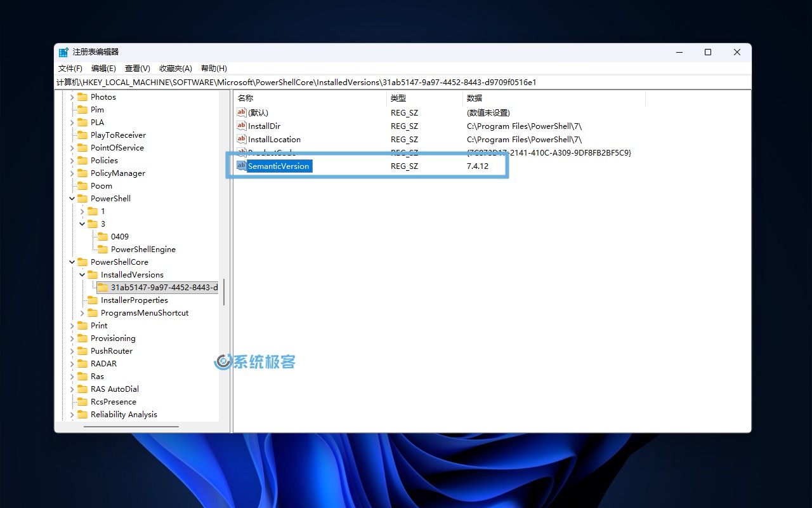Click the SemanticVersion string value icon
Viewport: 812px width, 508px height.
point(241,166)
